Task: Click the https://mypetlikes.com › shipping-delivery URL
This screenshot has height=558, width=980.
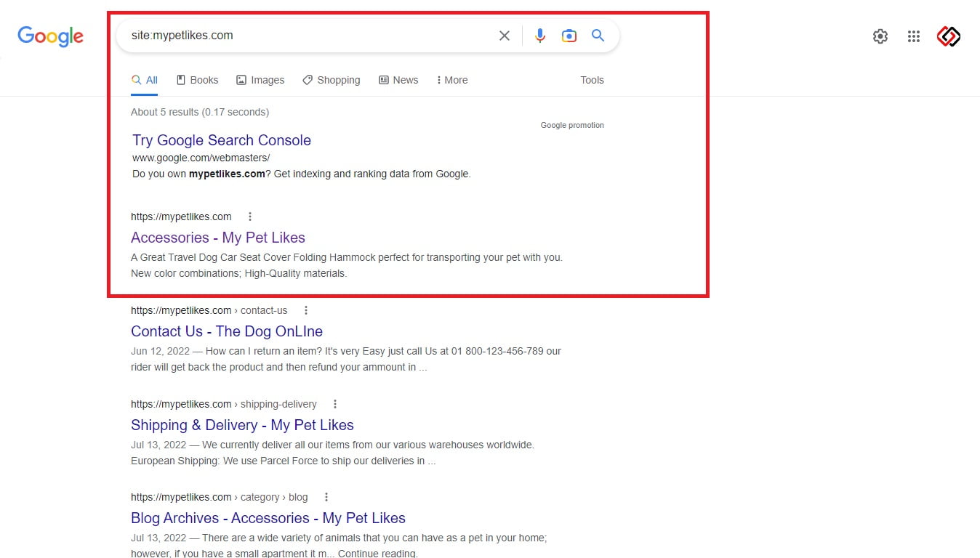Action: point(224,404)
